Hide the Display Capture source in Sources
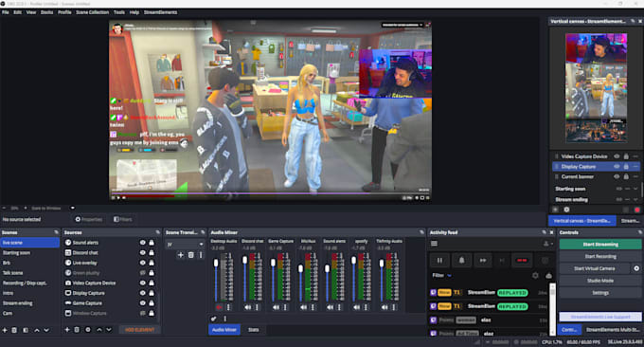The width and height of the screenshot is (644, 347). (142, 293)
